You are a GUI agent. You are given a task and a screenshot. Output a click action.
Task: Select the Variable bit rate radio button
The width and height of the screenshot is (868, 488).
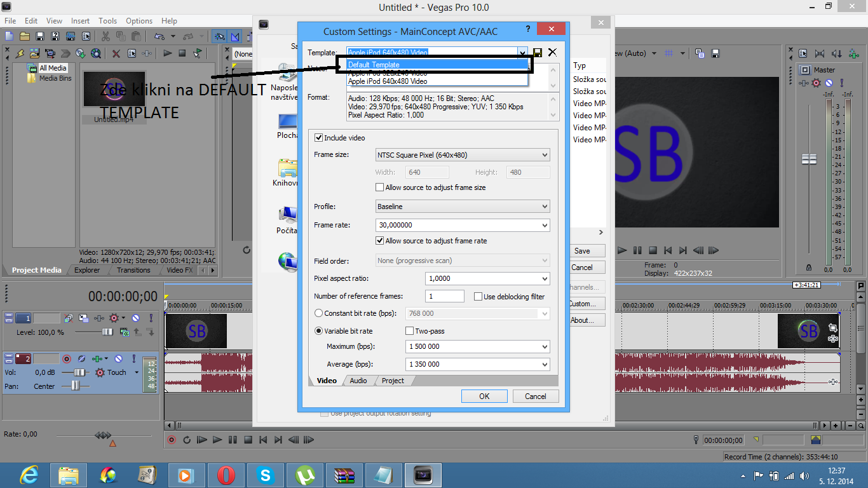(319, 331)
